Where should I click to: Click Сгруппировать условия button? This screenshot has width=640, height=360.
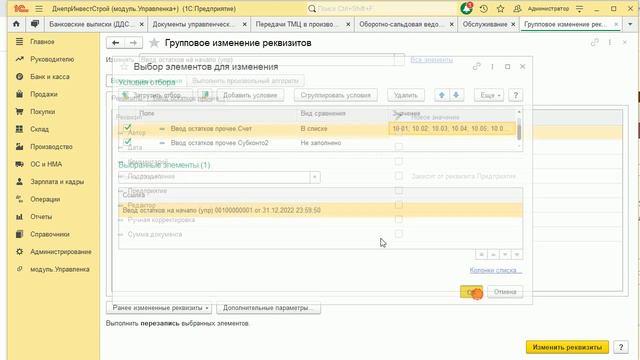click(336, 95)
